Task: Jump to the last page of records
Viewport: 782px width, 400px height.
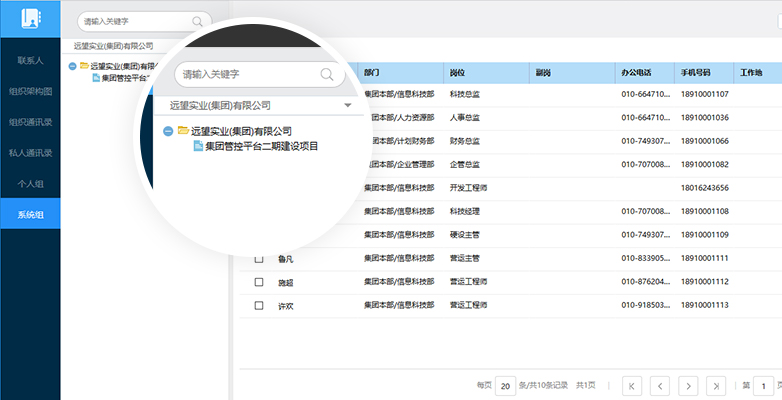Action: point(716,385)
